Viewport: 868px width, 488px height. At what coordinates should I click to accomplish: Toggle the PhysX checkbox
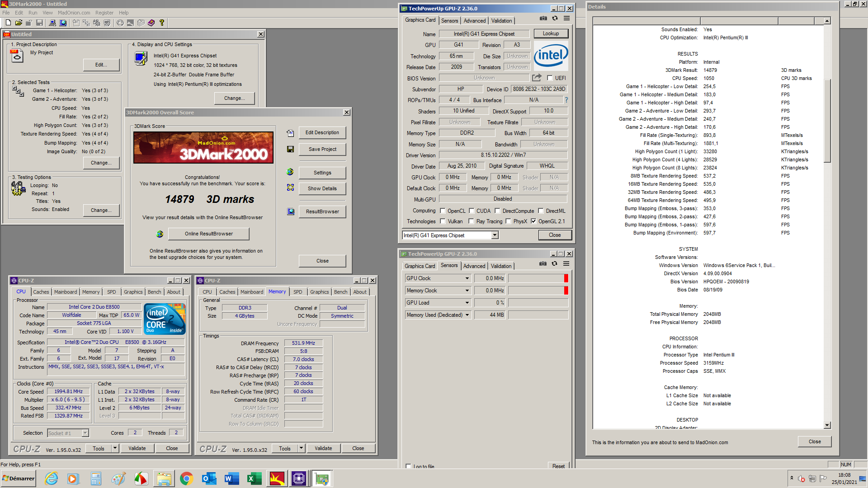(x=508, y=221)
